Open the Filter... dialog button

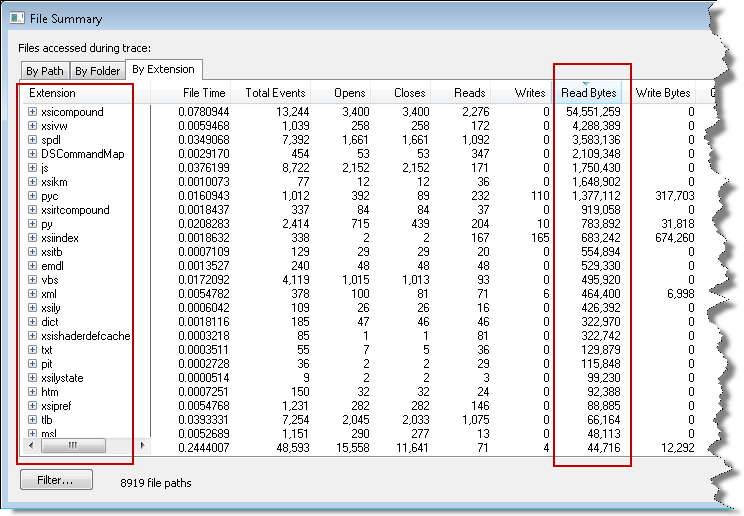pos(56,481)
